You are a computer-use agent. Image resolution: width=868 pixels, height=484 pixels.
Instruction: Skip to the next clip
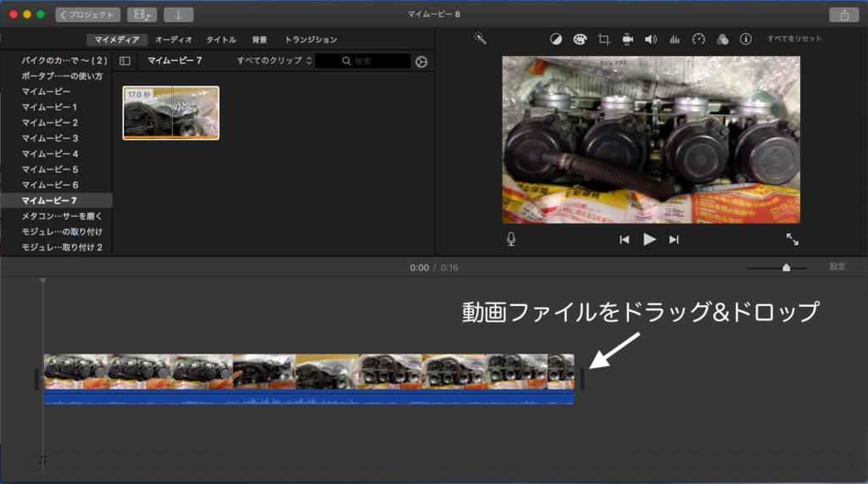674,240
